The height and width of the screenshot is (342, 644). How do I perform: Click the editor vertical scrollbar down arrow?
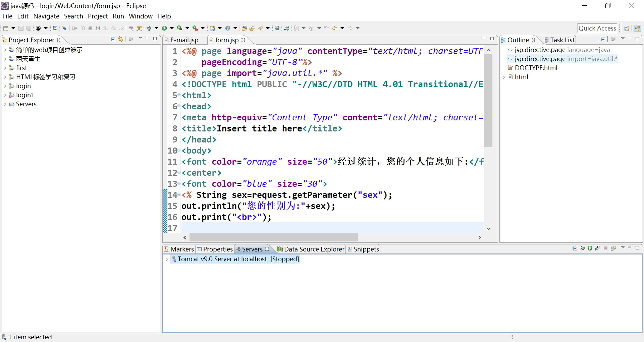click(488, 229)
